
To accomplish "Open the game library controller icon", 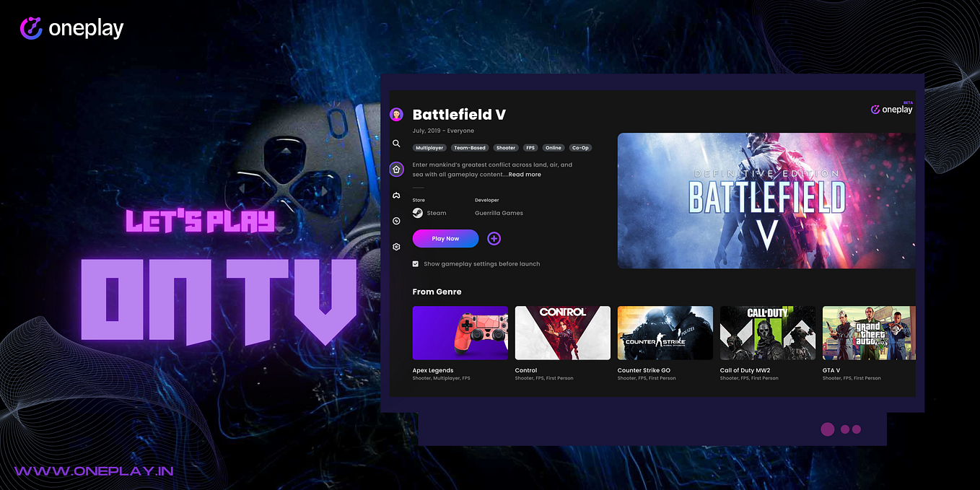I will pyautogui.click(x=396, y=195).
